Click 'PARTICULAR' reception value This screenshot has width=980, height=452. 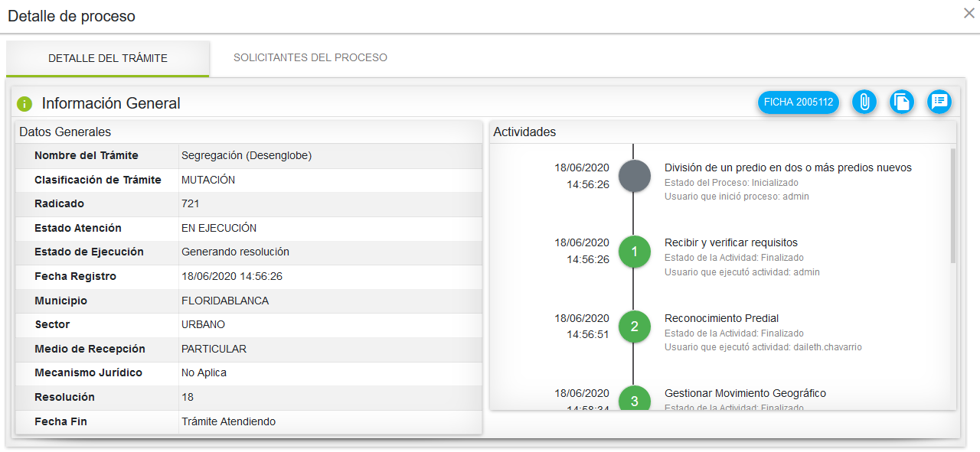(x=214, y=349)
